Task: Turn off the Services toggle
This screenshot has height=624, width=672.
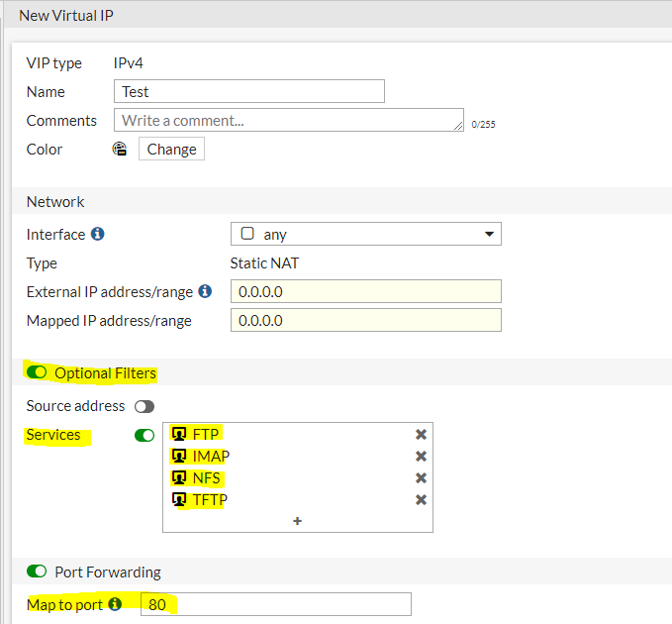Action: (144, 435)
